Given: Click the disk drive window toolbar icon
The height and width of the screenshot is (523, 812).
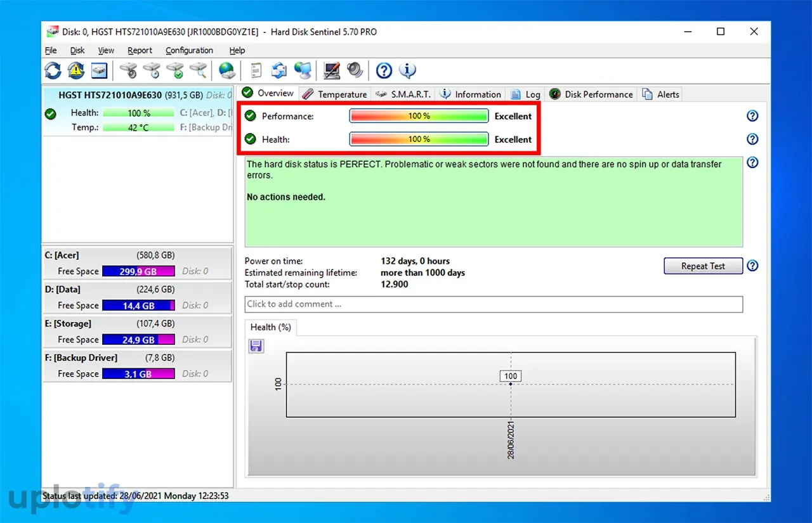Looking at the screenshot, I should point(99,70).
